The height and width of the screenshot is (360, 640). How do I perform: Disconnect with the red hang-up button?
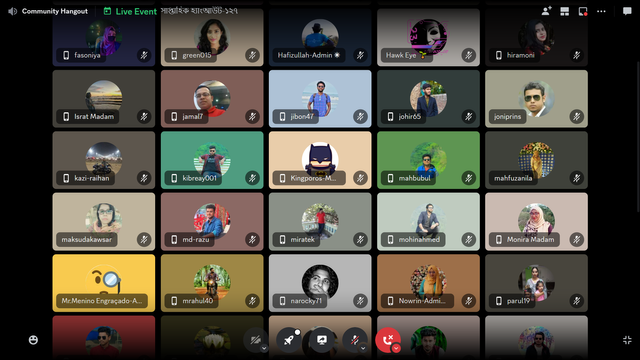point(387,340)
